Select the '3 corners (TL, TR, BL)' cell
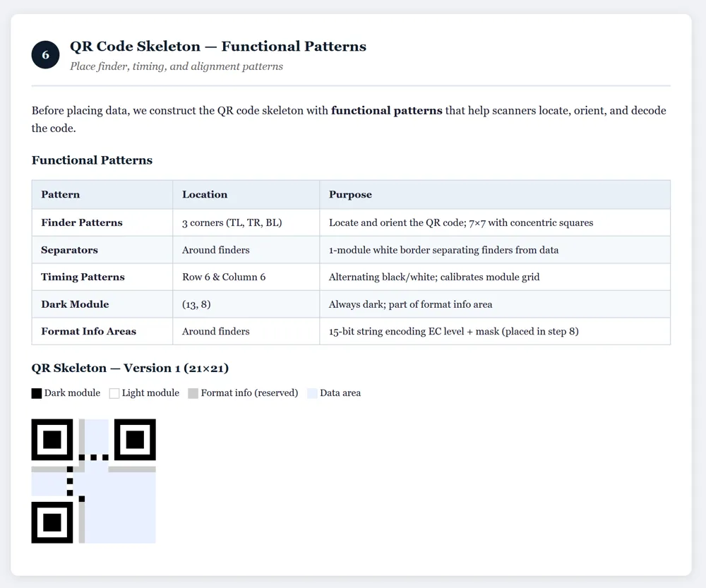 246,222
